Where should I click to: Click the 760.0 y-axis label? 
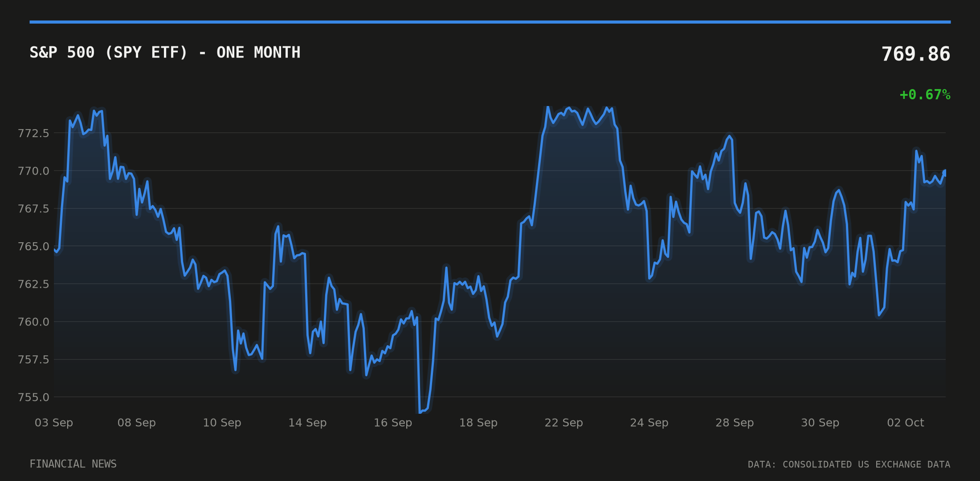coord(33,322)
